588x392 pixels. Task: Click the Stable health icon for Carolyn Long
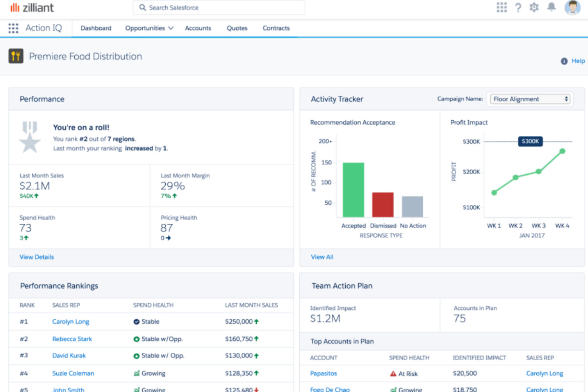click(137, 321)
